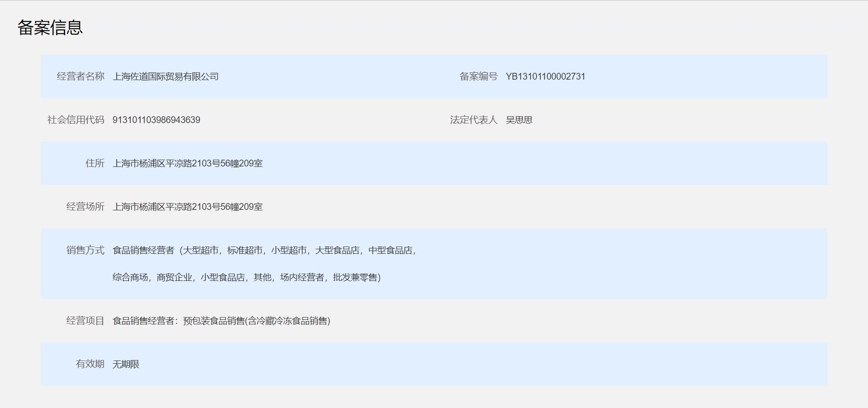Click sales method line starting with 食品销售经营者（大型超市
Screen dimensions: 868x408
tap(264, 250)
